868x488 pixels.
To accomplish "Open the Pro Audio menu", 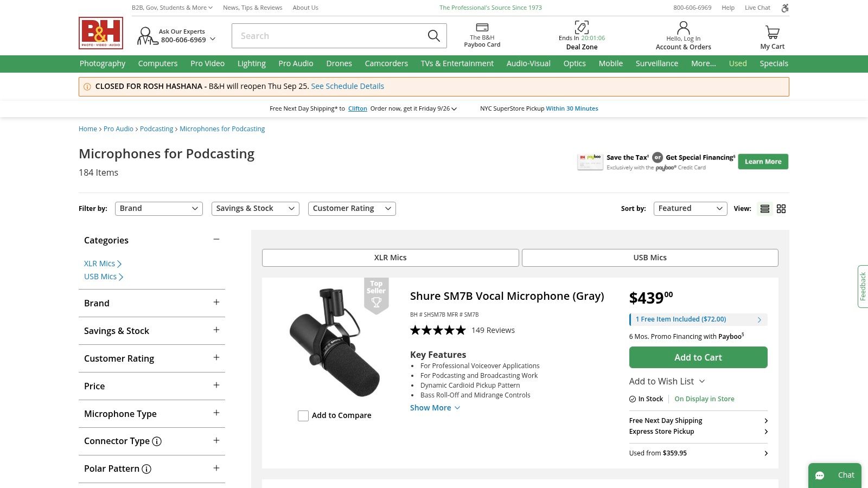I will [296, 63].
